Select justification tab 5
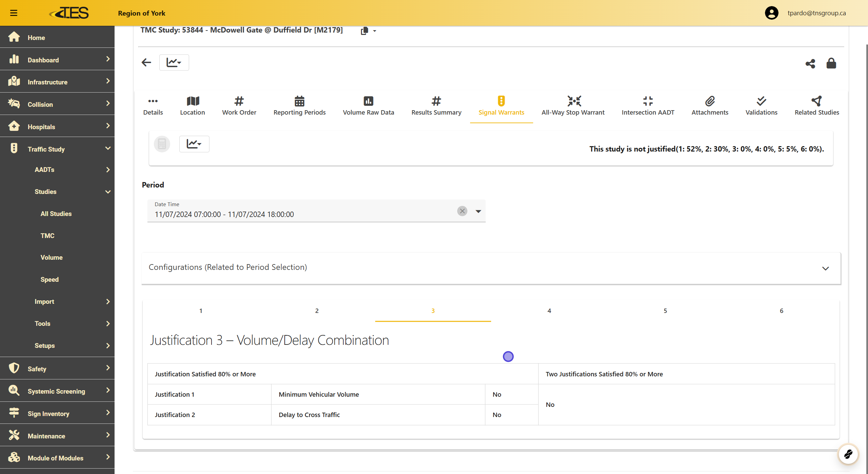 click(665, 311)
